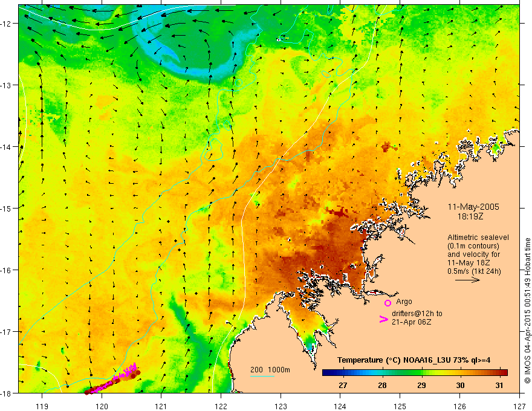The height and width of the screenshot is (411, 532).
Task: Click the '124' longitude axis label
Action: click(x=340, y=406)
